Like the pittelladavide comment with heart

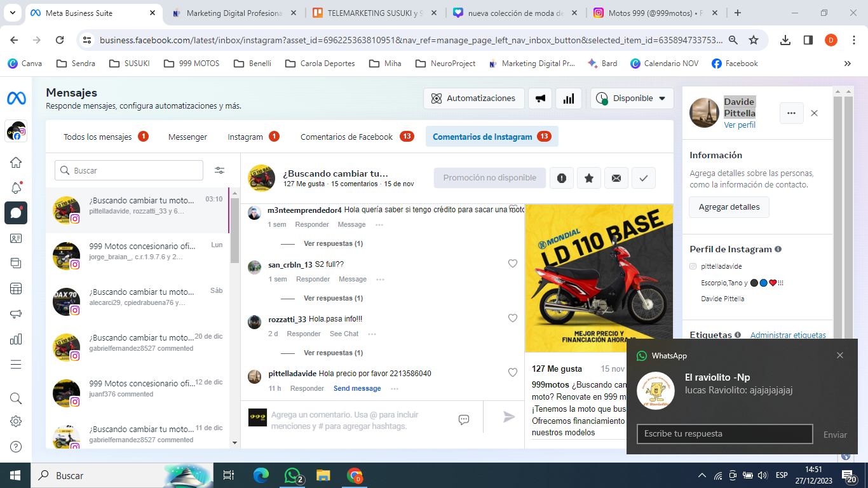513,373
